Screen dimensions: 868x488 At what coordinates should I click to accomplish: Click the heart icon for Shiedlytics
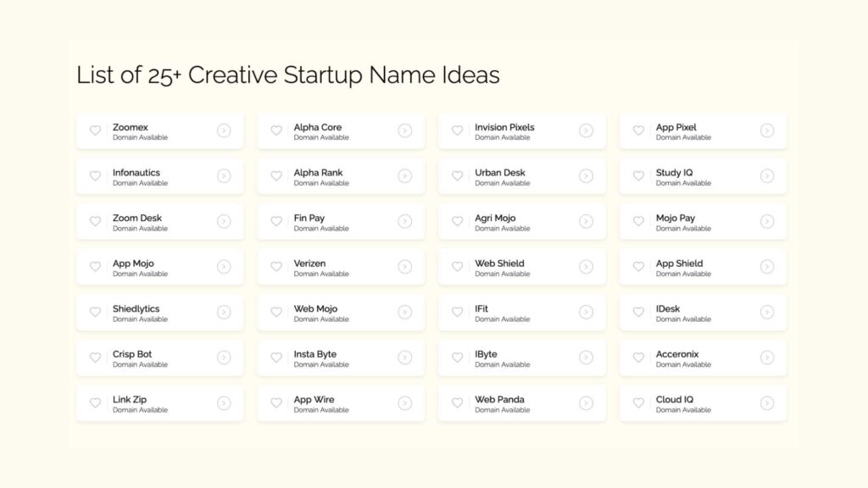(95, 312)
